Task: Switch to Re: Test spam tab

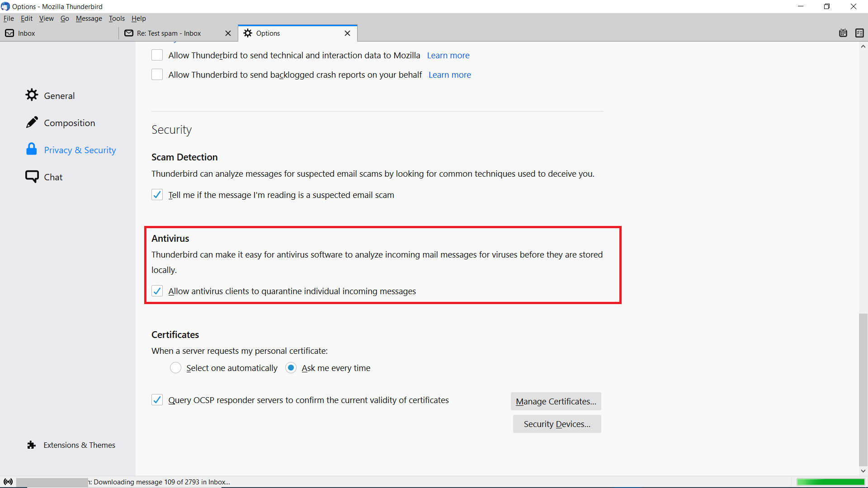Action: [x=170, y=33]
